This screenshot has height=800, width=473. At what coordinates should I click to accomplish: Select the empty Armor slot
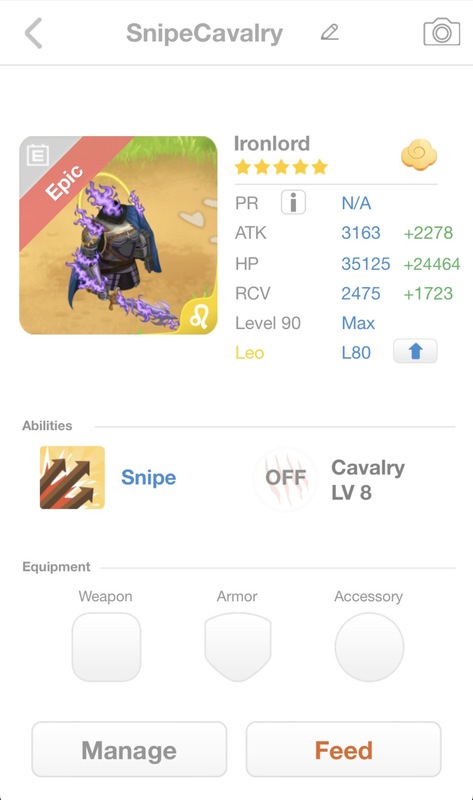(x=238, y=647)
